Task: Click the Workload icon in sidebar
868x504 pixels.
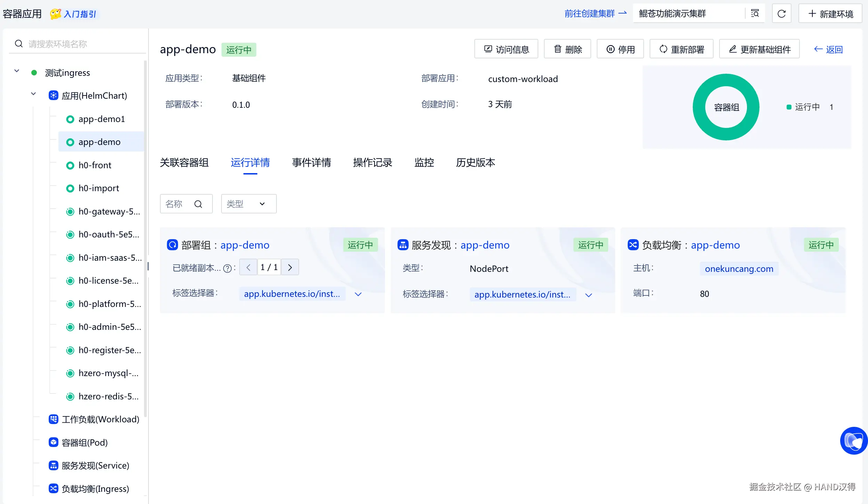Action: 53,420
